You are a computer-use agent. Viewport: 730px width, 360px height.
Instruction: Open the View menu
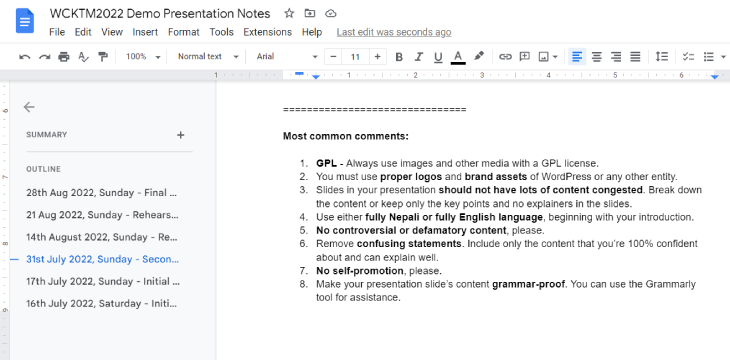click(112, 32)
